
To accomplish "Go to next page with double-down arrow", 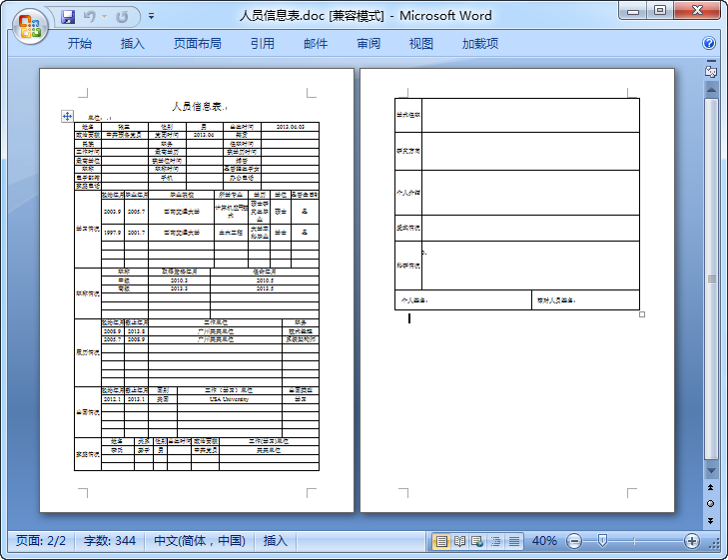I will [711, 521].
